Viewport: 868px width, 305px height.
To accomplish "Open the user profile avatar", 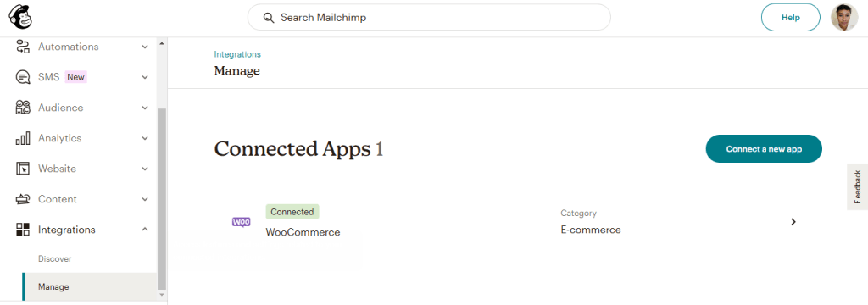I will (844, 17).
